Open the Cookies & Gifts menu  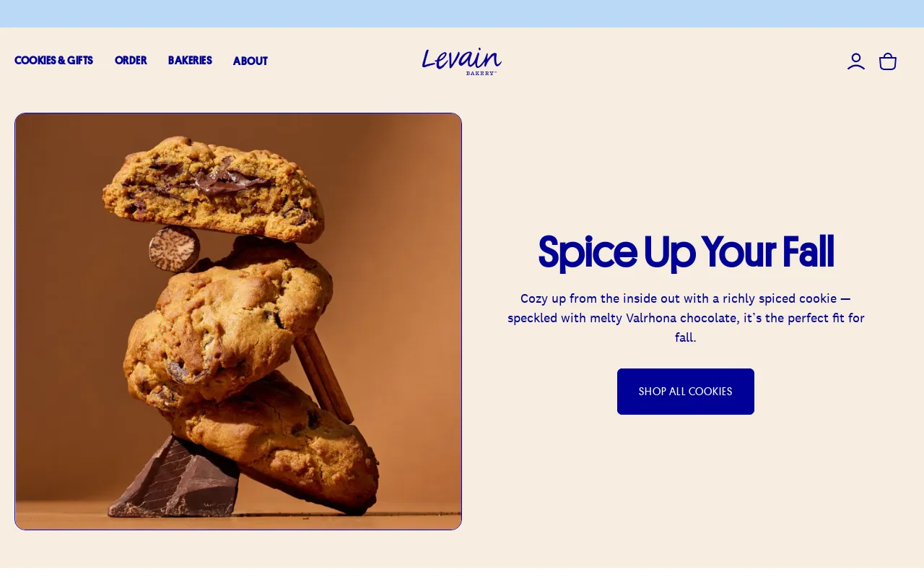coord(54,61)
